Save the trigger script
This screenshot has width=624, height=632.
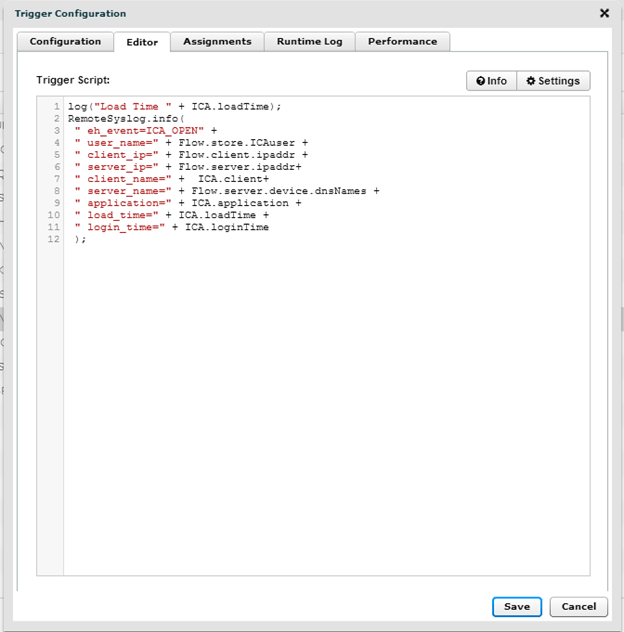pos(516,606)
